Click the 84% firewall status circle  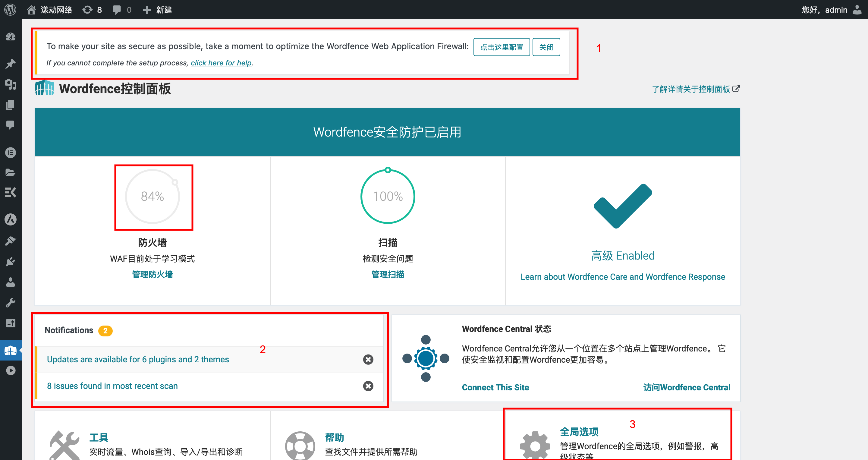pyautogui.click(x=152, y=197)
